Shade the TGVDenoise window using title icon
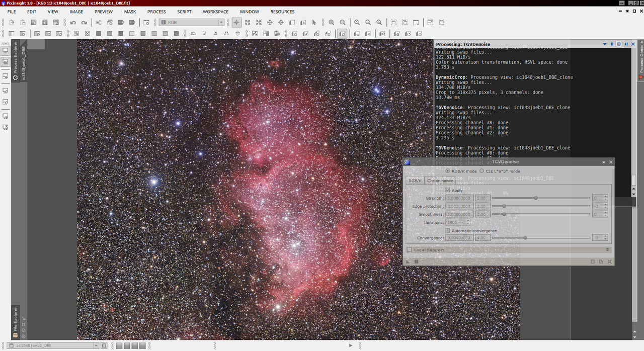644x351 pixels. click(x=604, y=162)
